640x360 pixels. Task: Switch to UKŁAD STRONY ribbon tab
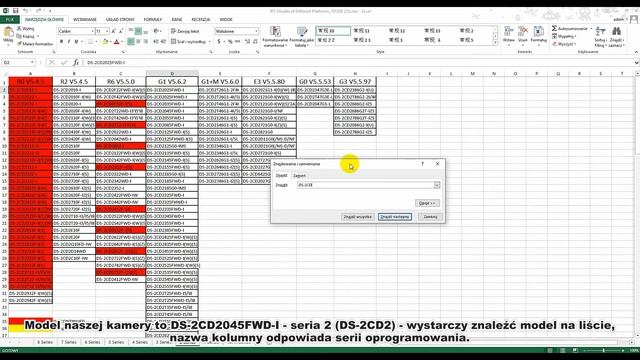[x=120, y=20]
